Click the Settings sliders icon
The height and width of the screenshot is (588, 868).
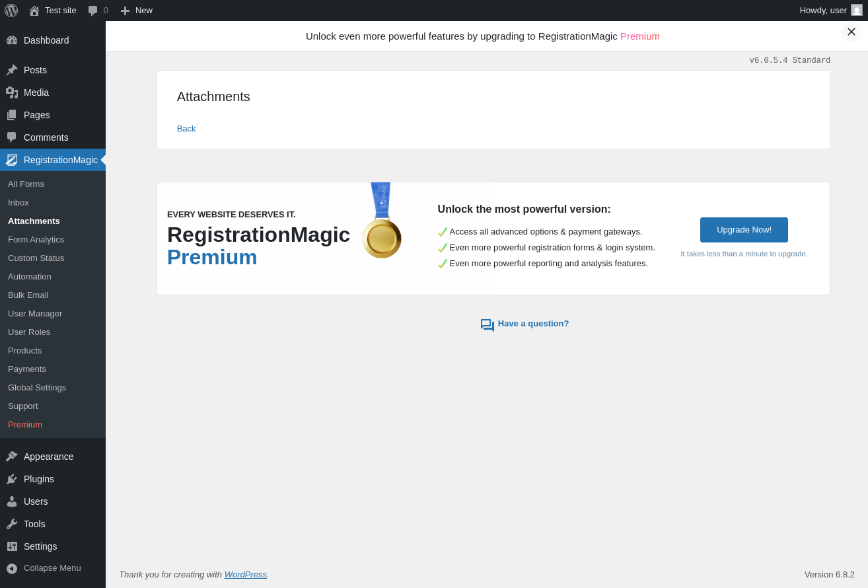(12, 546)
